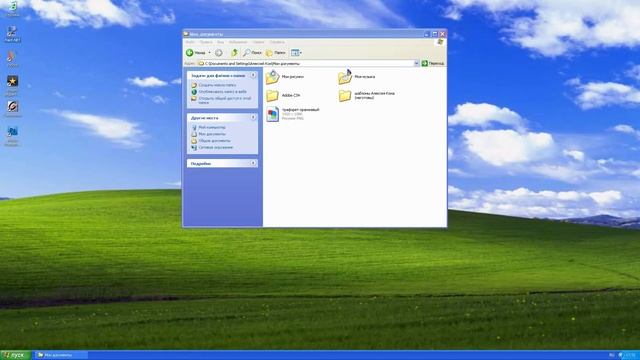The image size is (640, 360).
Task: Open the Справка menu
Action: [x=277, y=42]
